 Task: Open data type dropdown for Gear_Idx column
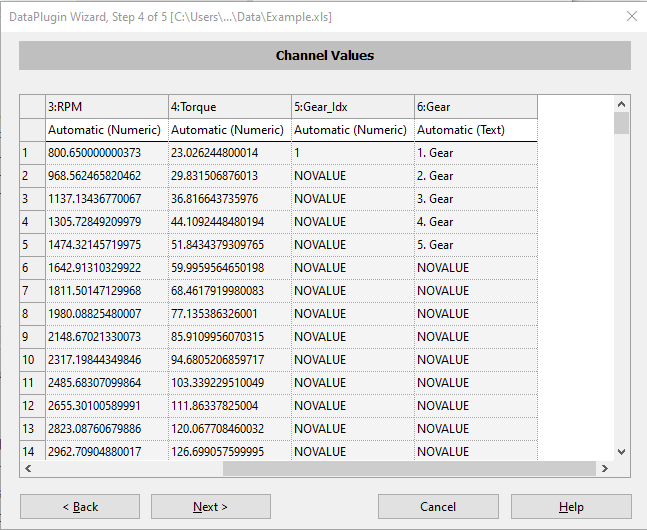click(x=352, y=130)
